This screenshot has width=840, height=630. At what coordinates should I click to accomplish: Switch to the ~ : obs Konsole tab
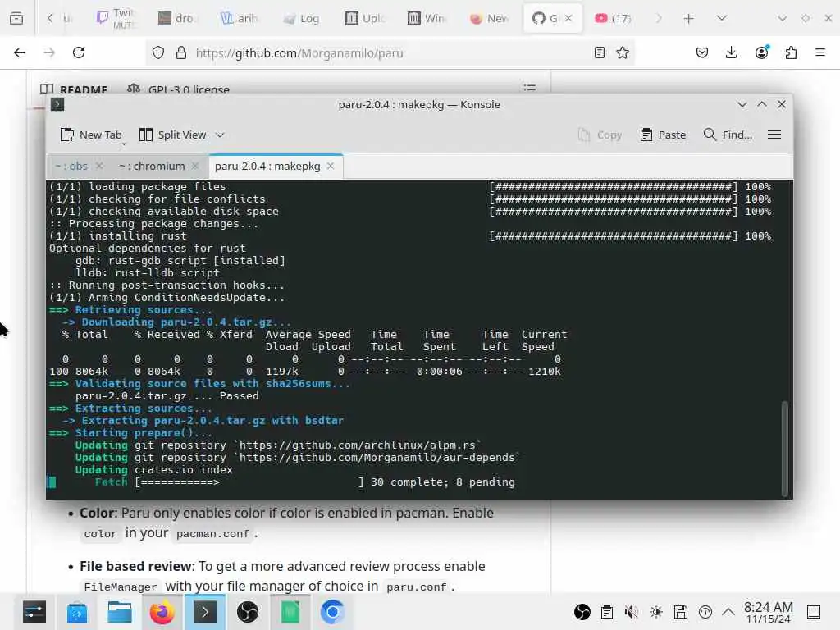click(x=72, y=166)
